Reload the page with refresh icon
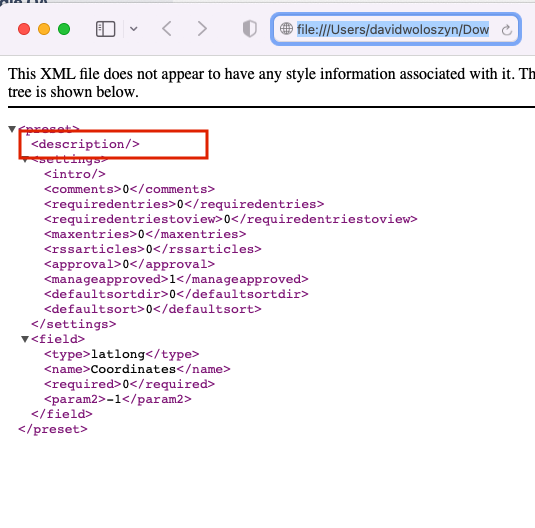The width and height of the screenshot is (535, 528). point(507,30)
